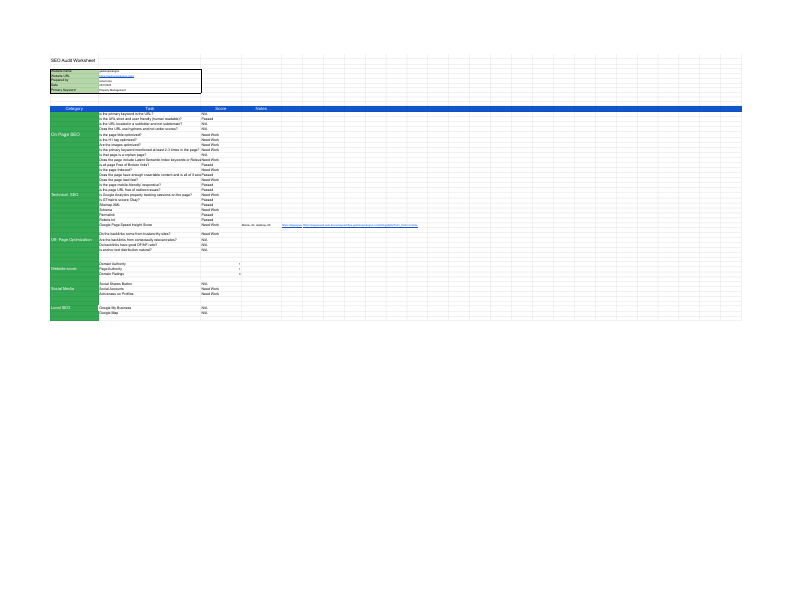Select the score cell for Schema row
This screenshot has height=612, width=792.
point(221,210)
